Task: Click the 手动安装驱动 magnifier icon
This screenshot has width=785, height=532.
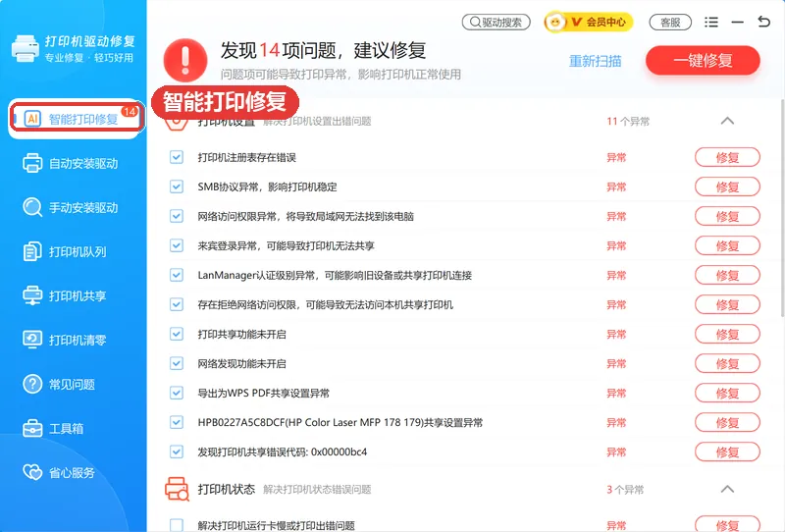Action: [x=32, y=207]
